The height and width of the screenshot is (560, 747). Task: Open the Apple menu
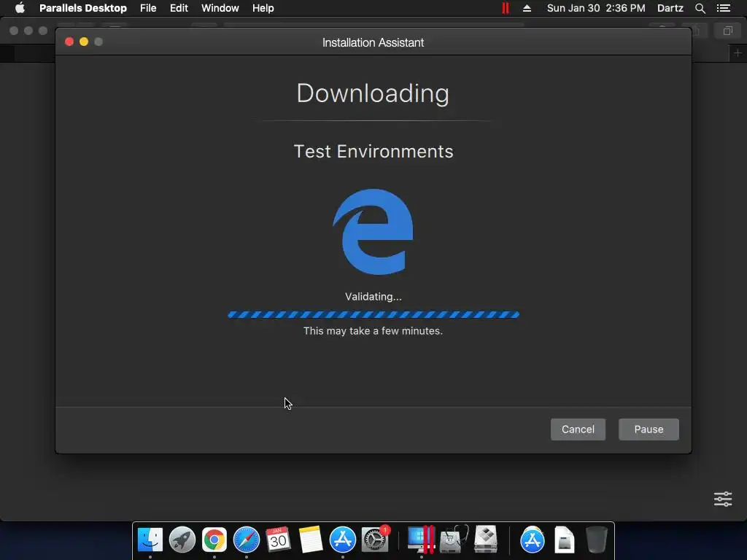(x=20, y=8)
